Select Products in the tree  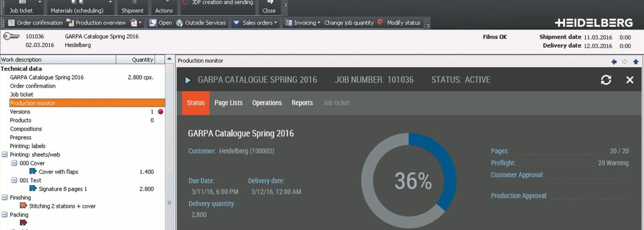click(x=21, y=120)
